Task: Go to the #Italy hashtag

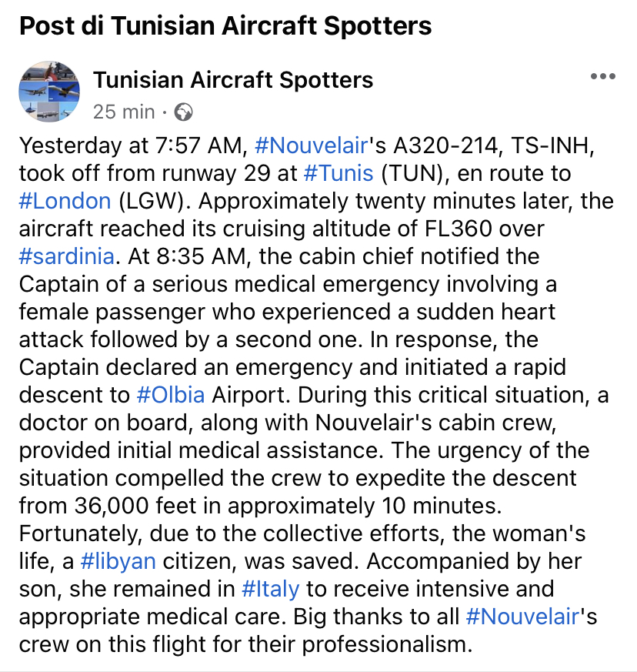Action: (x=270, y=590)
